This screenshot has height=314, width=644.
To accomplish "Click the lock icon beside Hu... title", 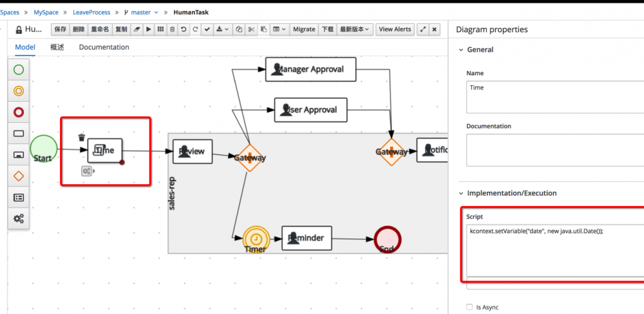I will [19, 30].
